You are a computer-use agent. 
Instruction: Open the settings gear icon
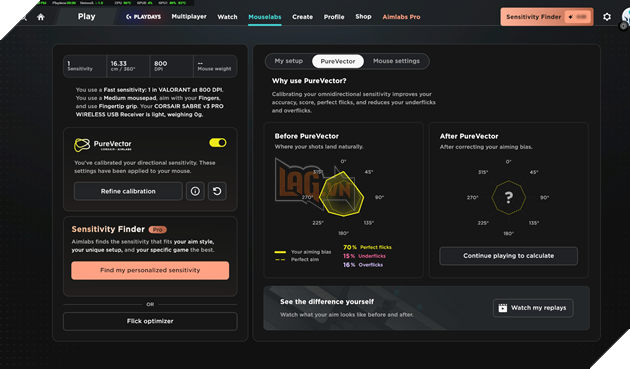click(x=607, y=17)
